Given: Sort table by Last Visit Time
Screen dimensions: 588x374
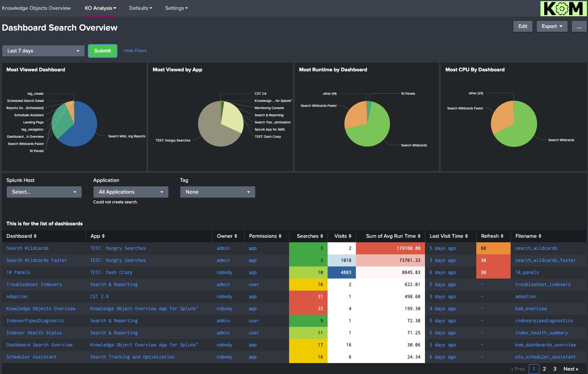Looking at the screenshot, I should tap(449, 236).
